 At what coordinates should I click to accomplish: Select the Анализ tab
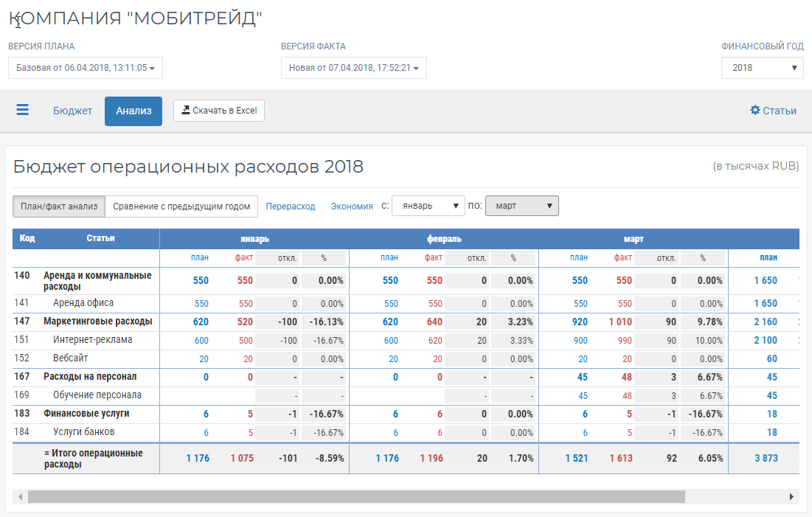(133, 111)
